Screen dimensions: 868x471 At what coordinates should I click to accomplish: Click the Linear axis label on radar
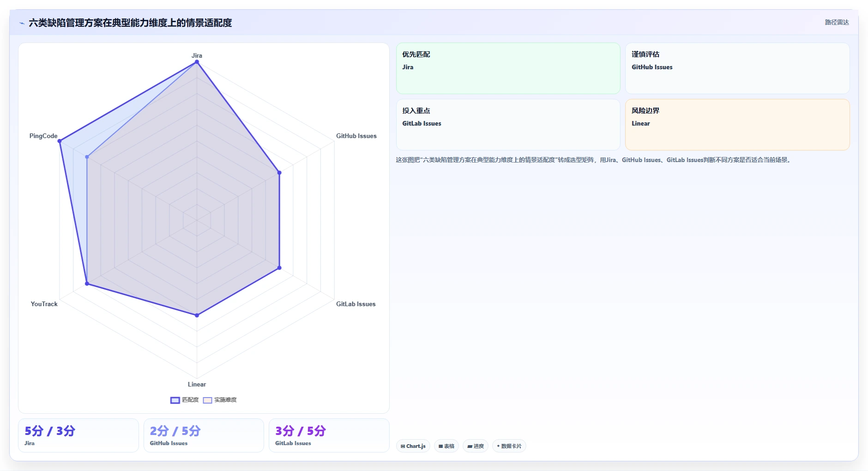(197, 384)
